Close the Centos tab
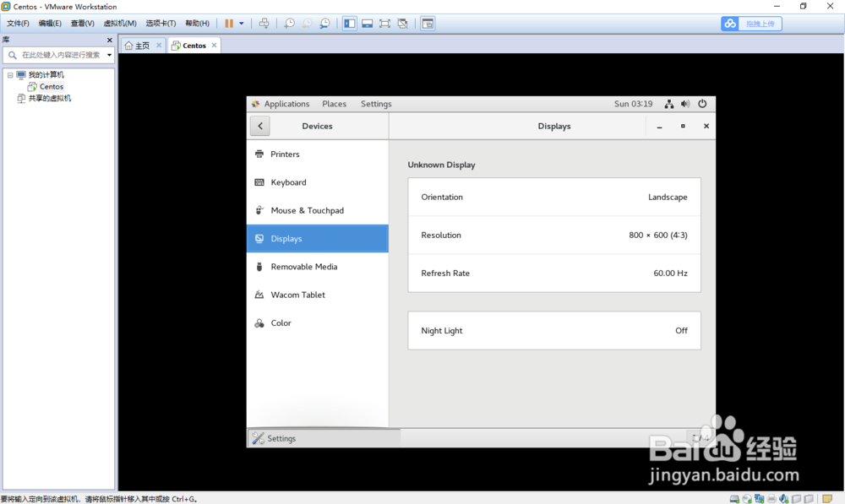The width and height of the screenshot is (845, 504). click(214, 46)
